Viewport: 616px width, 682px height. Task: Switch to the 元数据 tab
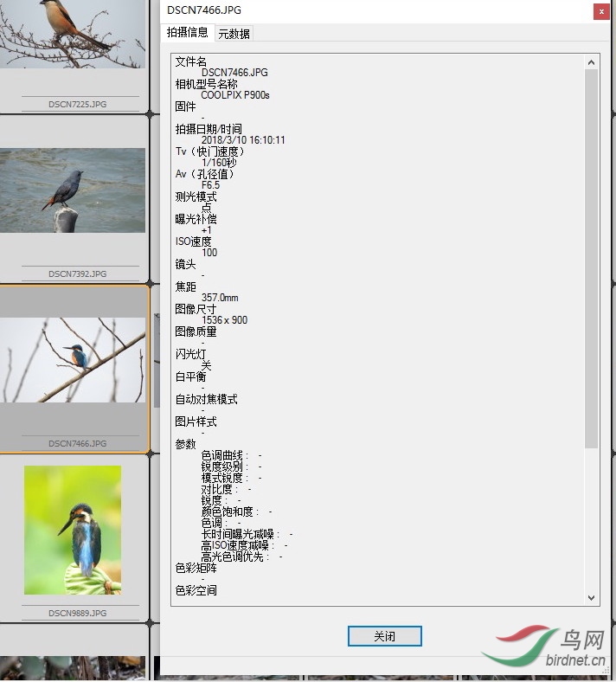coord(234,34)
